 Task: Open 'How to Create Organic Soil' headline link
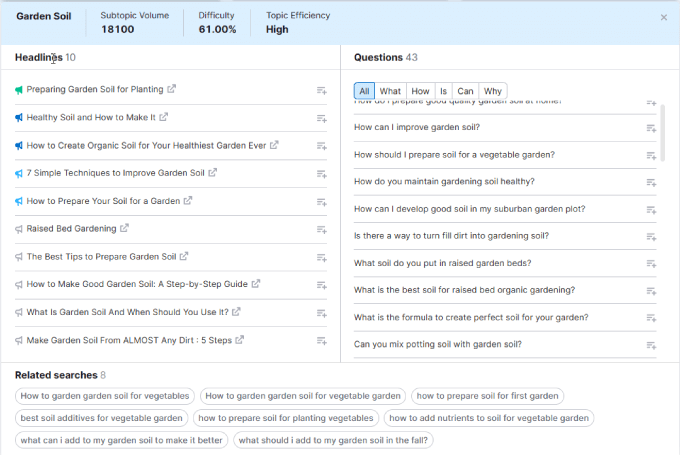146,145
